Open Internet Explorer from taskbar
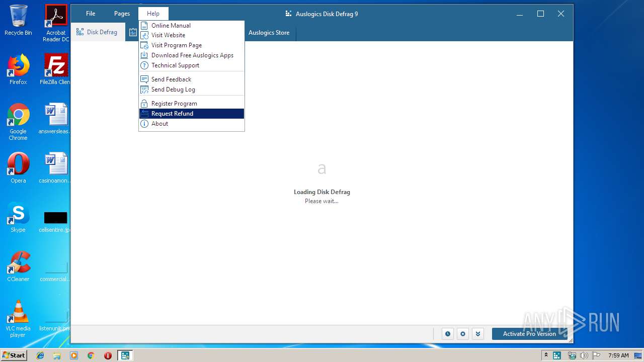The height and width of the screenshot is (362, 644). [x=40, y=355]
